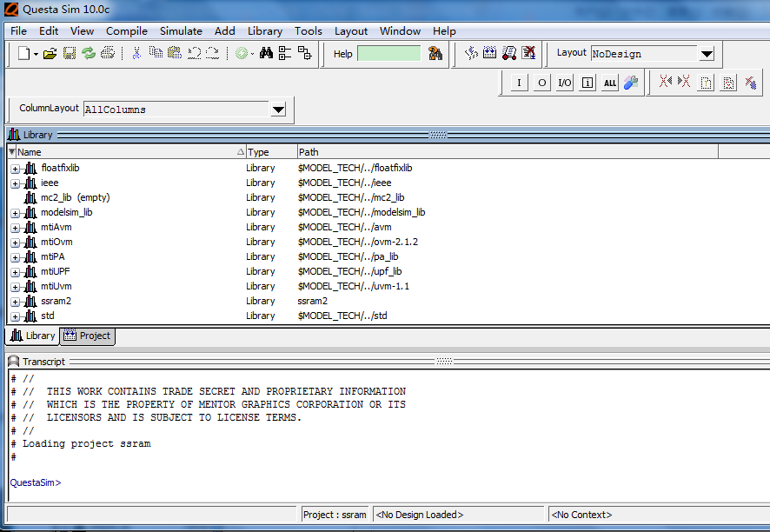770x532 pixels.
Task: Click the New file icon
Action: coord(23,53)
